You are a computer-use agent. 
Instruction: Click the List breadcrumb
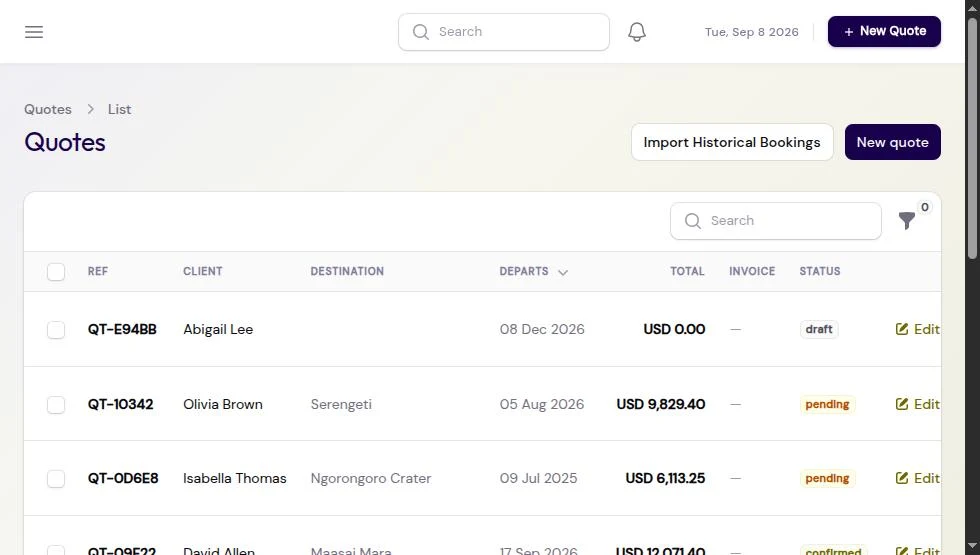coord(119,109)
